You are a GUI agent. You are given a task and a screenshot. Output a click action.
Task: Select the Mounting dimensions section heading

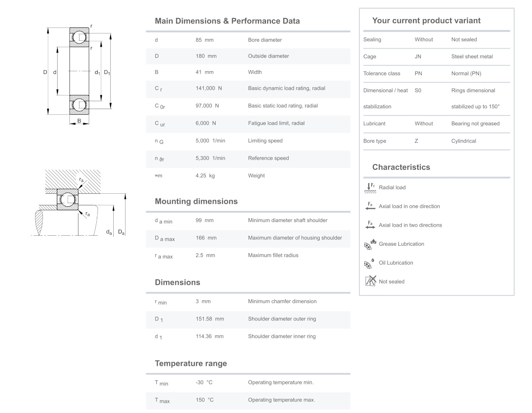[196, 201]
